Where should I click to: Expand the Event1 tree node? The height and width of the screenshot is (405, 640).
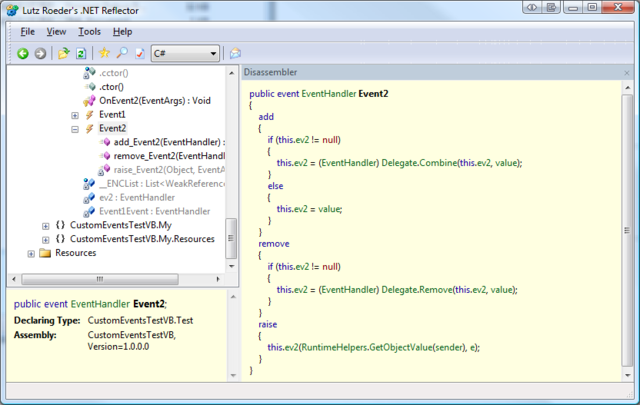point(75,116)
